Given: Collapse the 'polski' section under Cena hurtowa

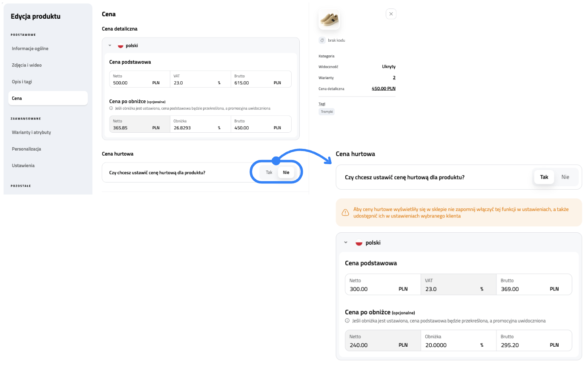Looking at the screenshot, I should 346,242.
